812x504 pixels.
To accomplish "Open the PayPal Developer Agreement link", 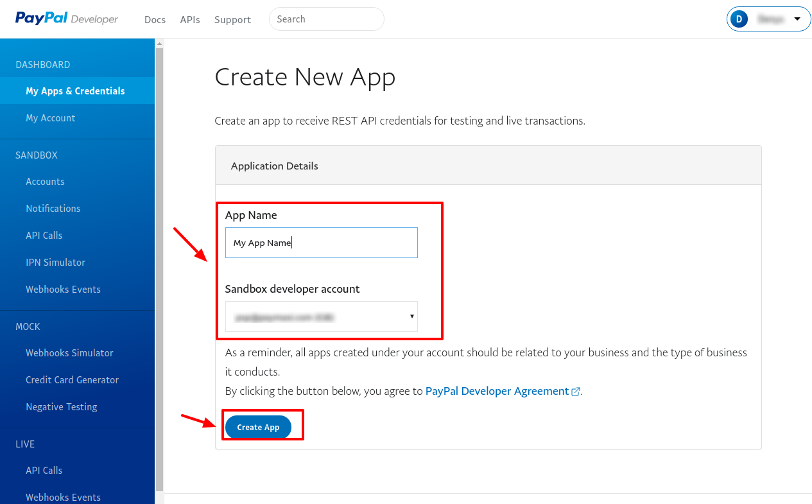I will coord(497,391).
